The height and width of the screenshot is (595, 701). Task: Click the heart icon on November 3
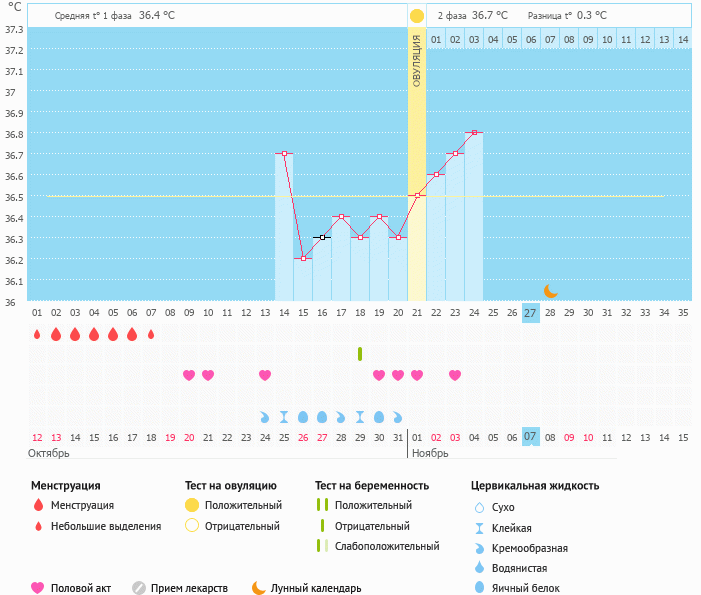click(x=455, y=375)
